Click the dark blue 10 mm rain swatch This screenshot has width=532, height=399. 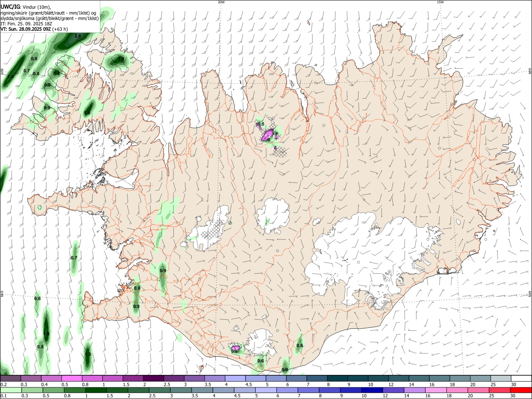(x=372, y=390)
